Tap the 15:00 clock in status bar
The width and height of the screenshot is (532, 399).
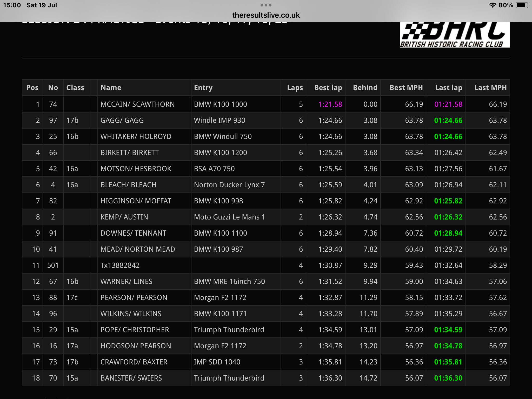coord(12,5)
